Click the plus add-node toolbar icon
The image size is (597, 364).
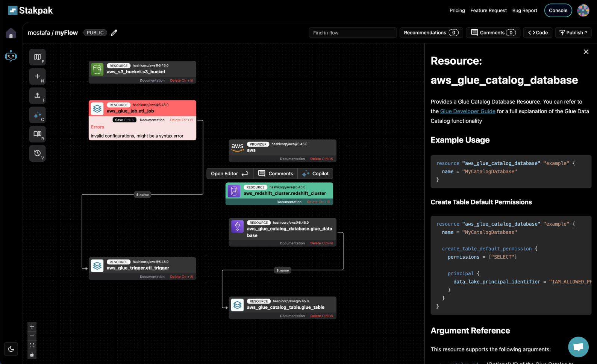[37, 76]
